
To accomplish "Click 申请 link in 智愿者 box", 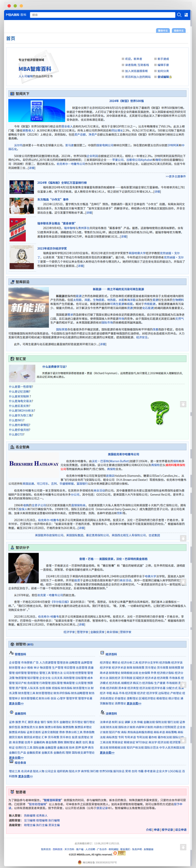I will pyautogui.click(x=157, y=830).
